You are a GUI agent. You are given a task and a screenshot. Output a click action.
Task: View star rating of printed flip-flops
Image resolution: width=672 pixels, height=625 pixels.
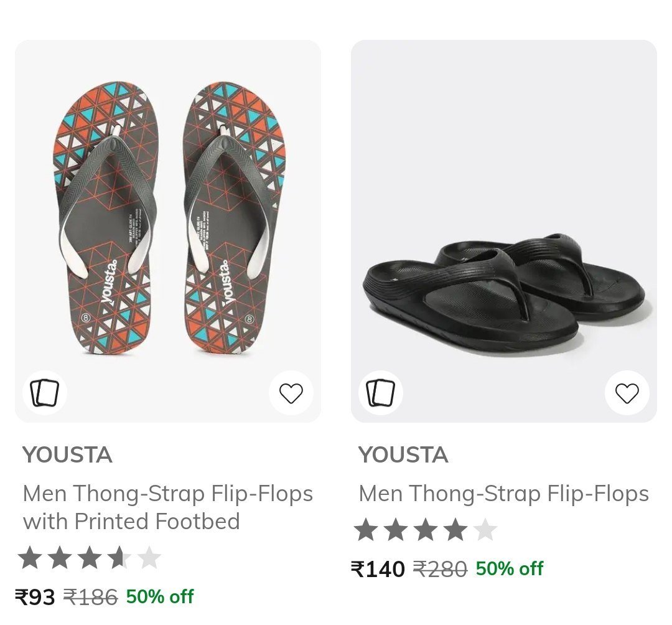(90, 557)
